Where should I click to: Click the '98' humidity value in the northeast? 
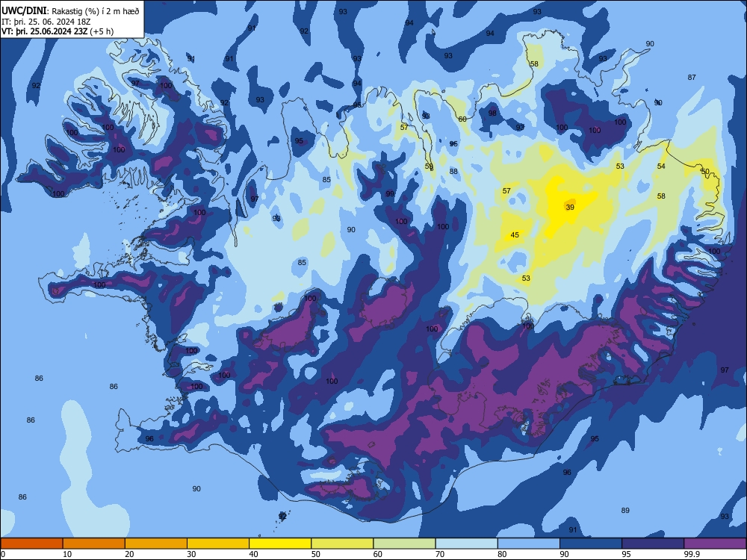492,113
